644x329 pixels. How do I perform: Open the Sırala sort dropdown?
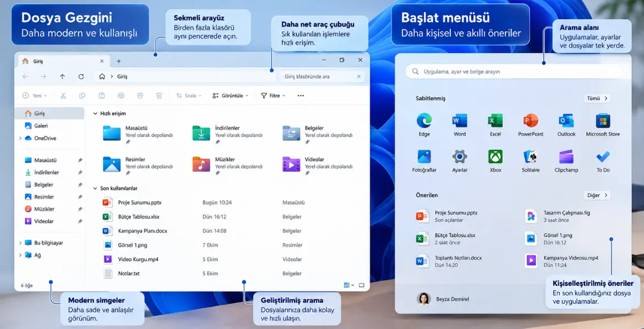[x=188, y=96]
